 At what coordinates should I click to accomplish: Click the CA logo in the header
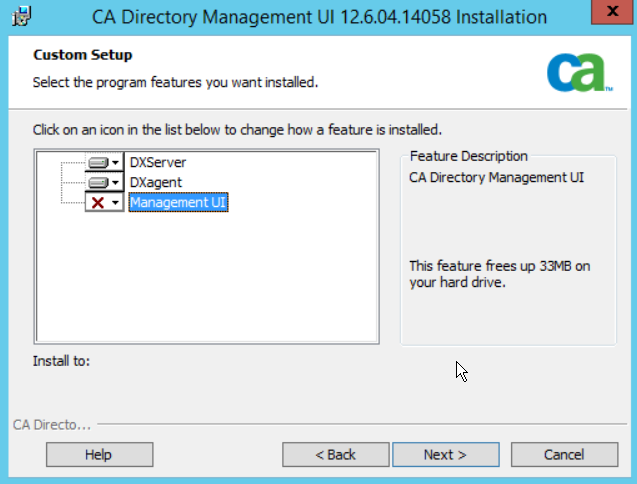579,72
